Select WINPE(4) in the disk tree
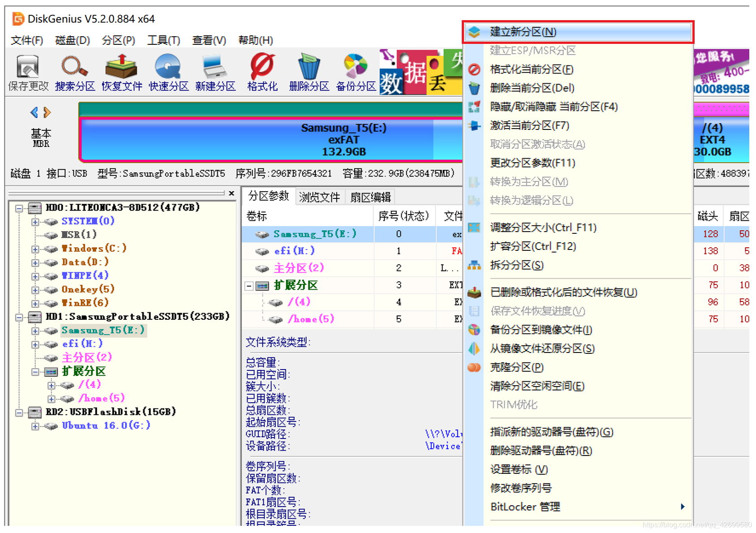This screenshot has height=533, width=756. (85, 275)
